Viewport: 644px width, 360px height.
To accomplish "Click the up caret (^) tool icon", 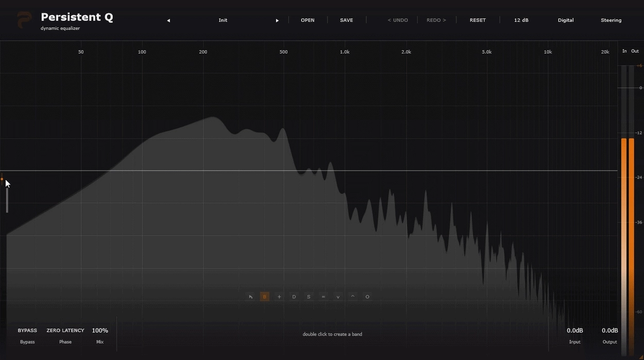I will [x=352, y=297].
